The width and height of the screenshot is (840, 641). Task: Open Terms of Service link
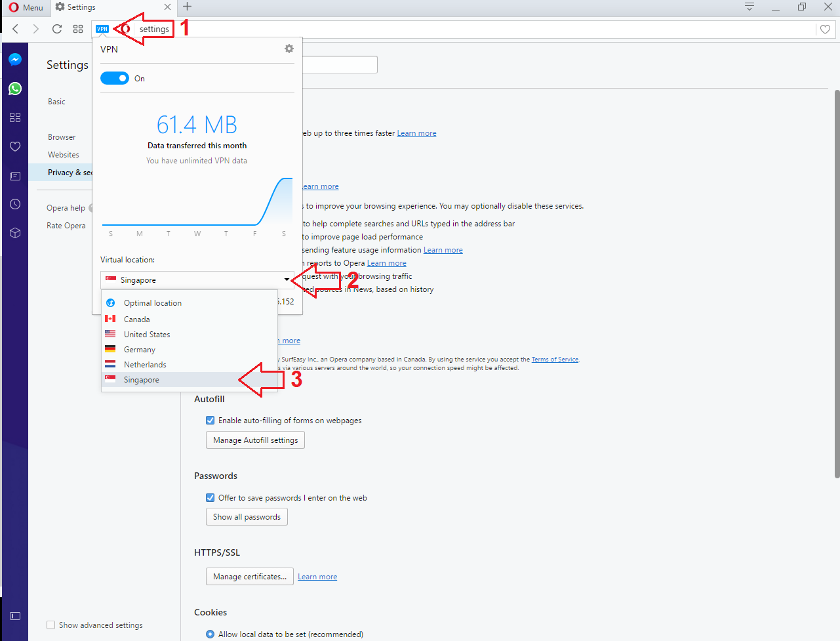pos(555,360)
